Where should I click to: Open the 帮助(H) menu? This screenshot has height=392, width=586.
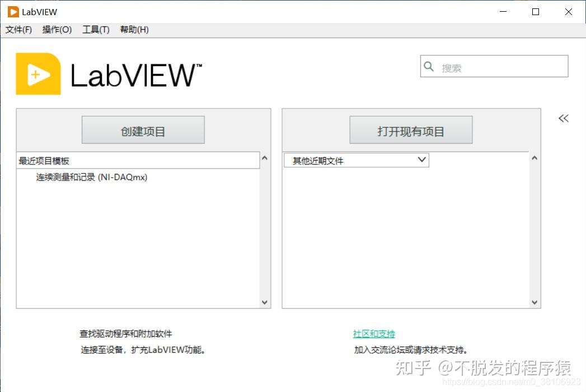click(134, 30)
